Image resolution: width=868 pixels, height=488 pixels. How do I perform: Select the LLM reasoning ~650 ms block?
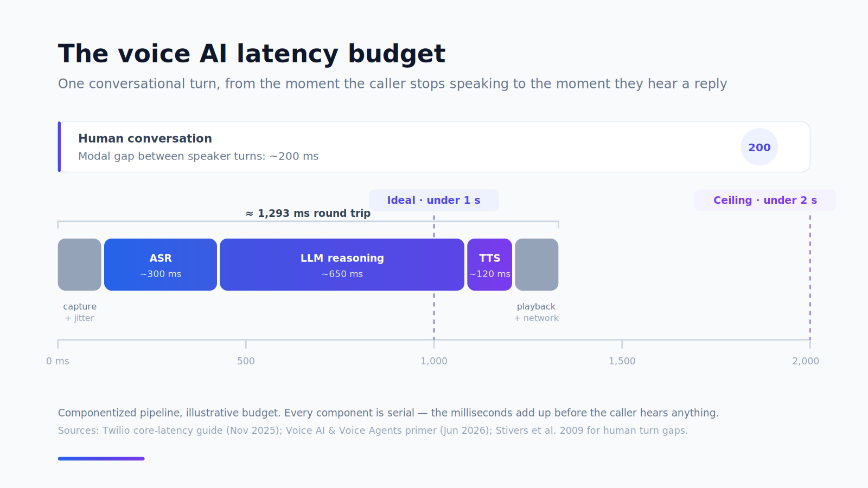342,265
